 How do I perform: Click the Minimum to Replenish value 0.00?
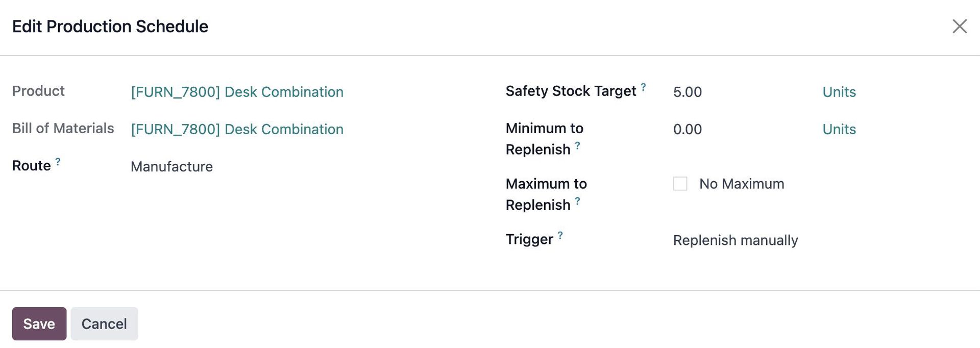click(x=688, y=130)
